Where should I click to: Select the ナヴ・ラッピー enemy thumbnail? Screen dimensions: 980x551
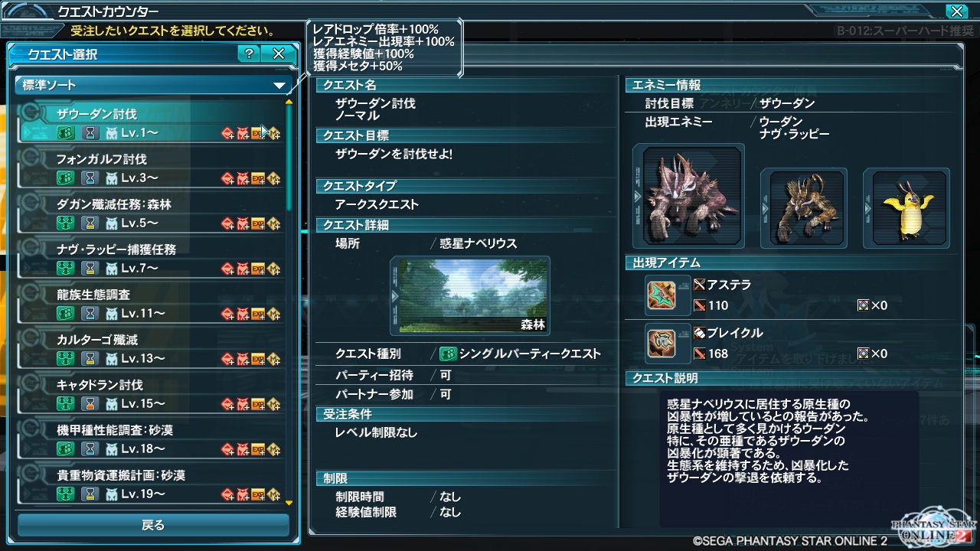pyautogui.click(x=906, y=207)
